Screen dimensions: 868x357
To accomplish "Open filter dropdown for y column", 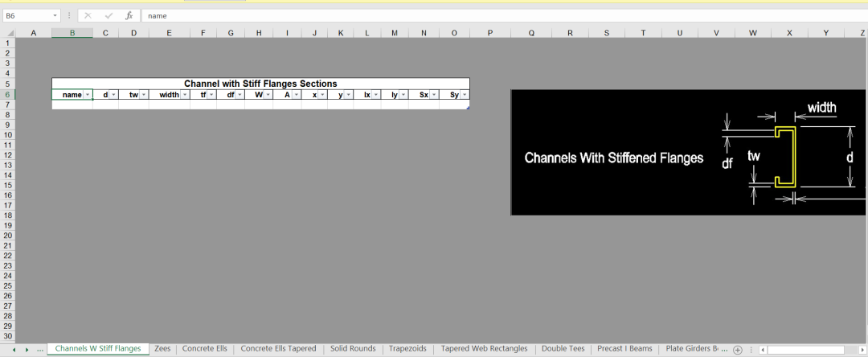I will click(349, 95).
